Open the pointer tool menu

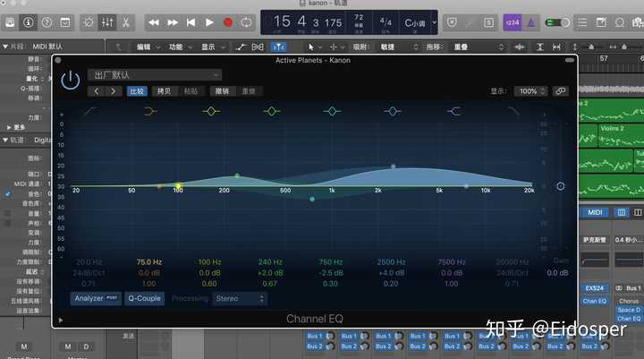tap(314, 47)
